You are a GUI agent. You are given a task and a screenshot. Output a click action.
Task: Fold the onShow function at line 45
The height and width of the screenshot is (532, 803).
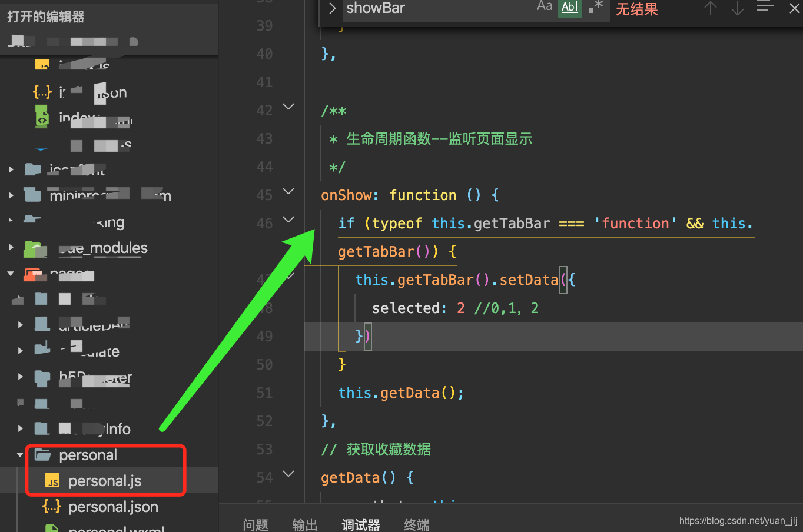pyautogui.click(x=288, y=191)
